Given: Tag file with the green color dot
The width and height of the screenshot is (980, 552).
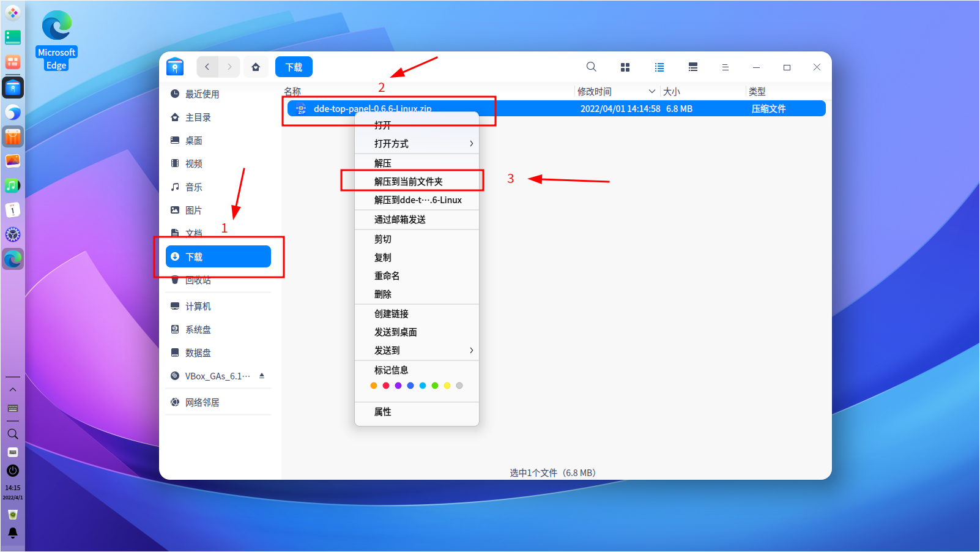Looking at the screenshot, I should coord(435,386).
